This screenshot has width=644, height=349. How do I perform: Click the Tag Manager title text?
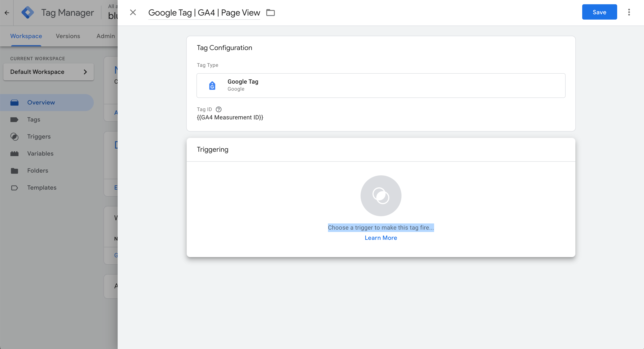tap(68, 13)
